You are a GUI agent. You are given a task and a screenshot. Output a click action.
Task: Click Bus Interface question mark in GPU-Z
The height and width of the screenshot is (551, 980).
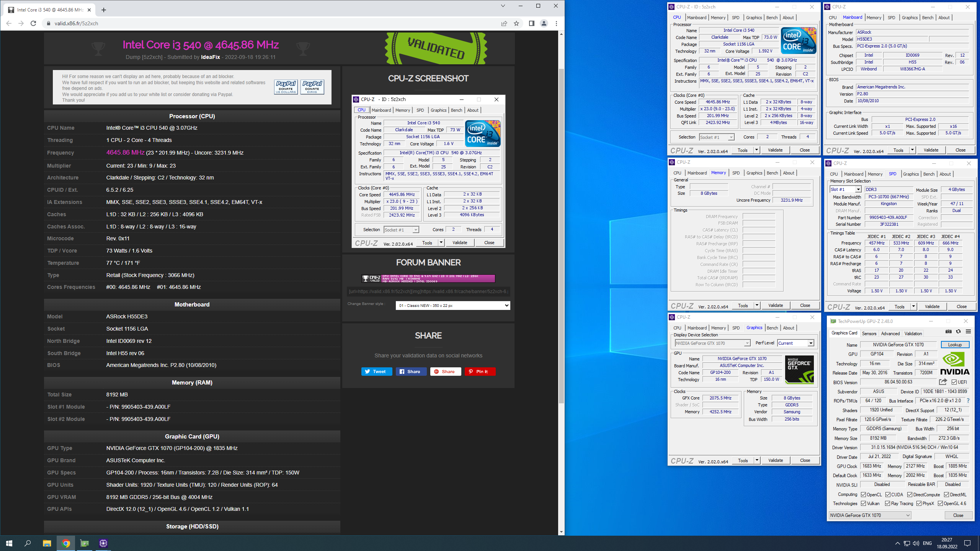click(968, 401)
